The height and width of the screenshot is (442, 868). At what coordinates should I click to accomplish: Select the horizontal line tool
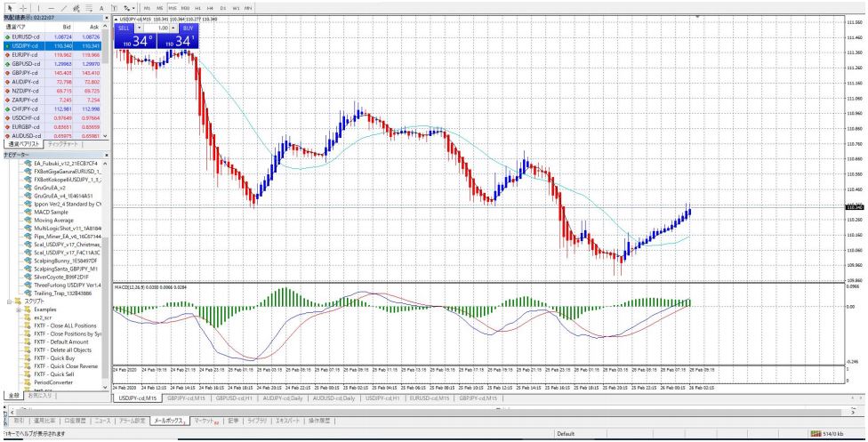51,8
